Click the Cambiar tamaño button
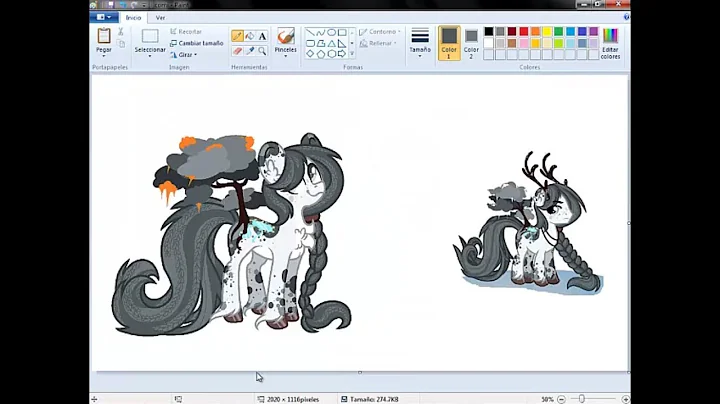The height and width of the screenshot is (404, 720). pos(197,43)
